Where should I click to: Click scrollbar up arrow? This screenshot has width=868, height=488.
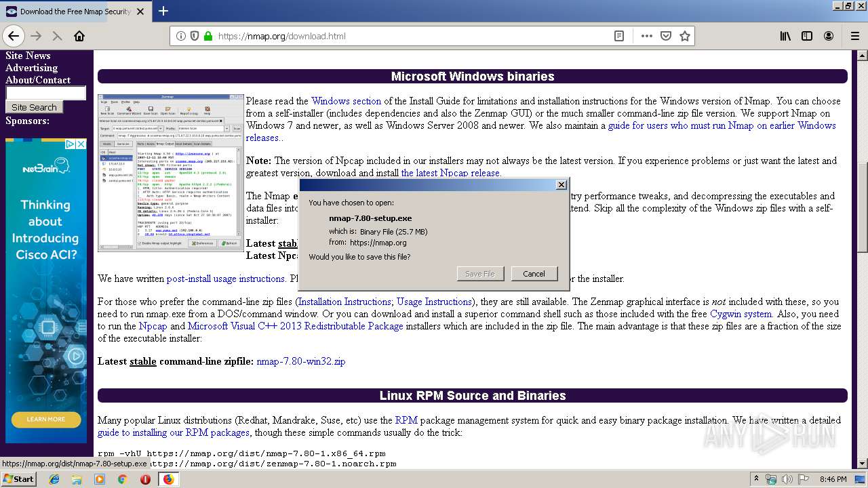862,56
